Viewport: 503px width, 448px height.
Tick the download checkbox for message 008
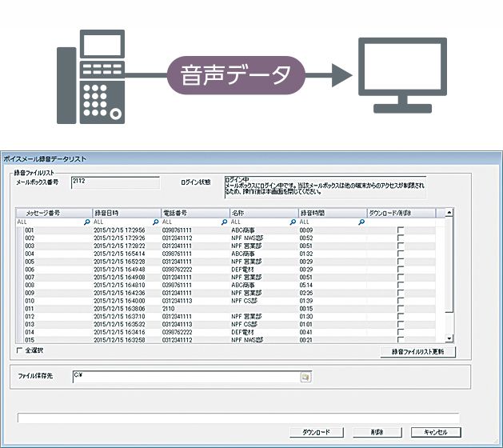(x=401, y=285)
